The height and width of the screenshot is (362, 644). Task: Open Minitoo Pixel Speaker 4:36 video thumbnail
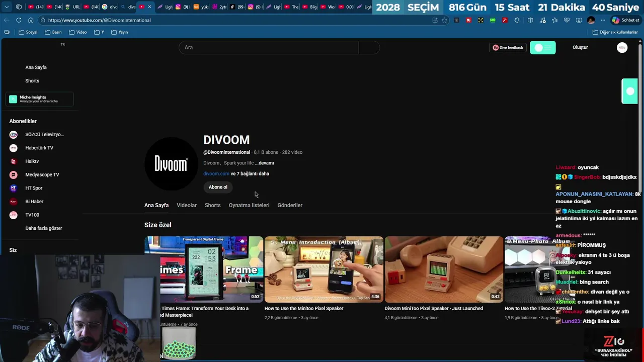pos(324,269)
